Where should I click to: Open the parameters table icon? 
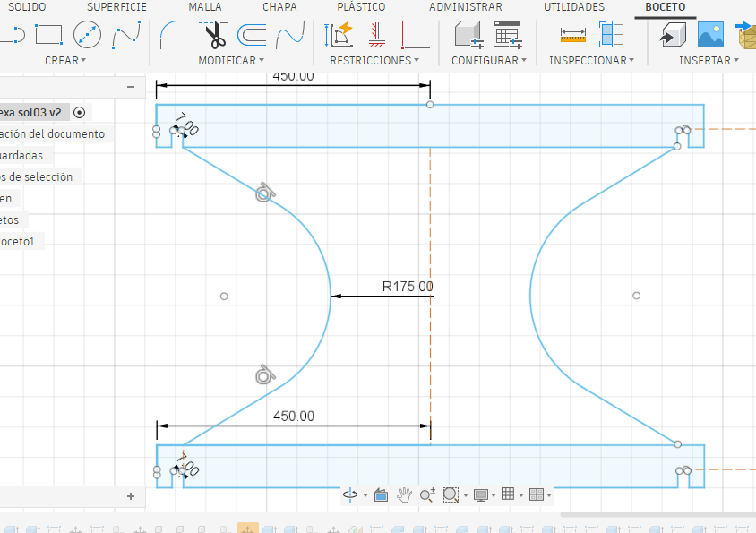(x=508, y=35)
